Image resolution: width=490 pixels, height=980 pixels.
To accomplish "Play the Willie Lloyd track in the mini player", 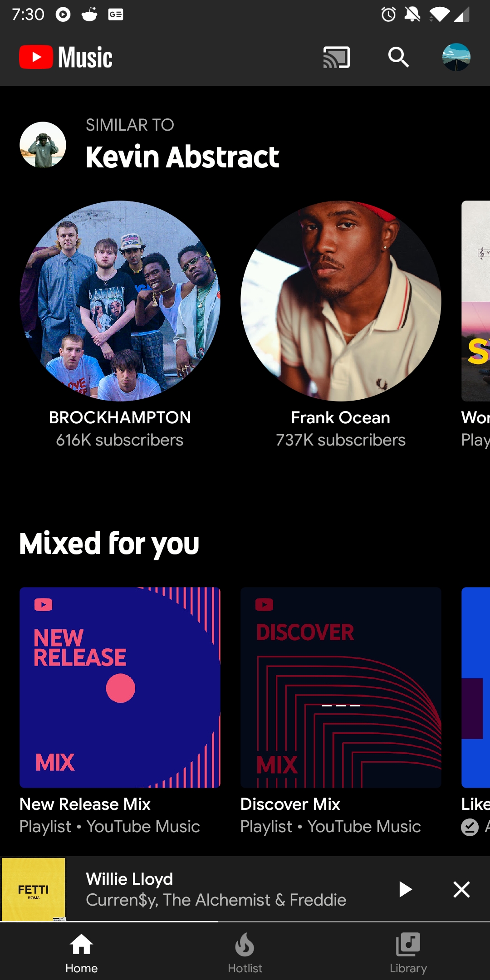I will [x=405, y=889].
